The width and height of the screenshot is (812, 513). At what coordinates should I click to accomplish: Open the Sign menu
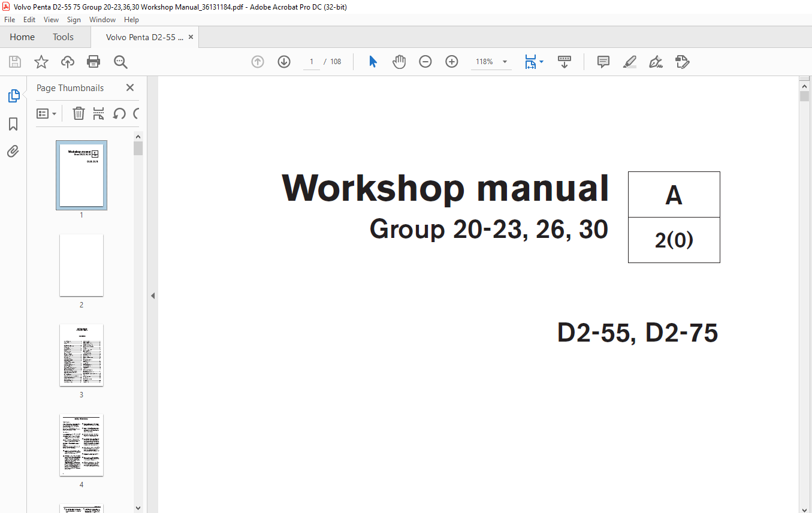click(x=74, y=20)
